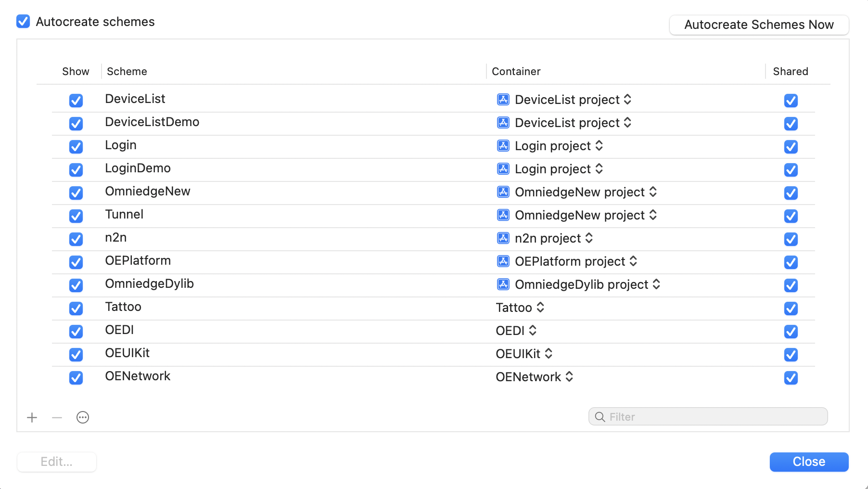Viewport: 868px width, 489px height.
Task: Open container dropdown for LoginDemo scheme
Action: (558, 169)
